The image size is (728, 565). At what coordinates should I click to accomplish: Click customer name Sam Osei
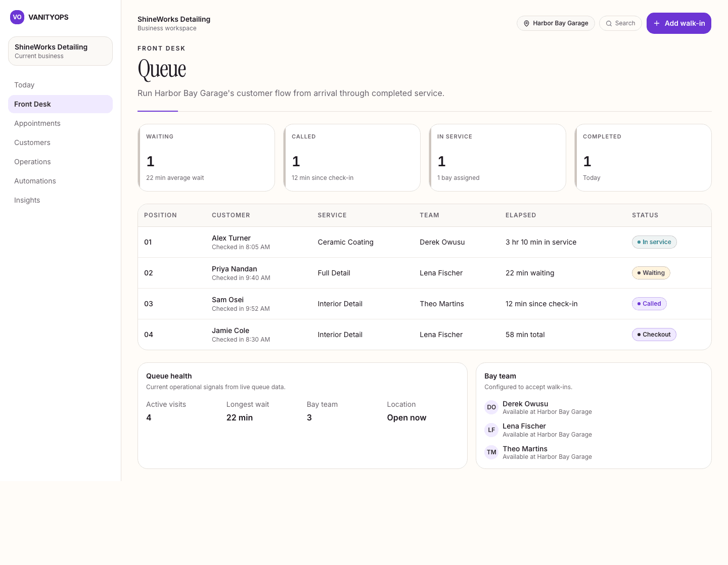pos(227,300)
